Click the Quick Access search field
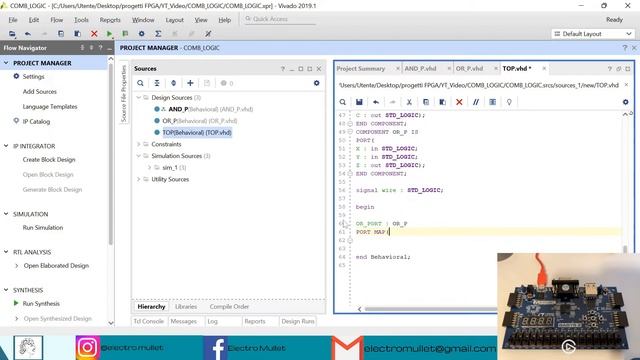 [280, 19]
